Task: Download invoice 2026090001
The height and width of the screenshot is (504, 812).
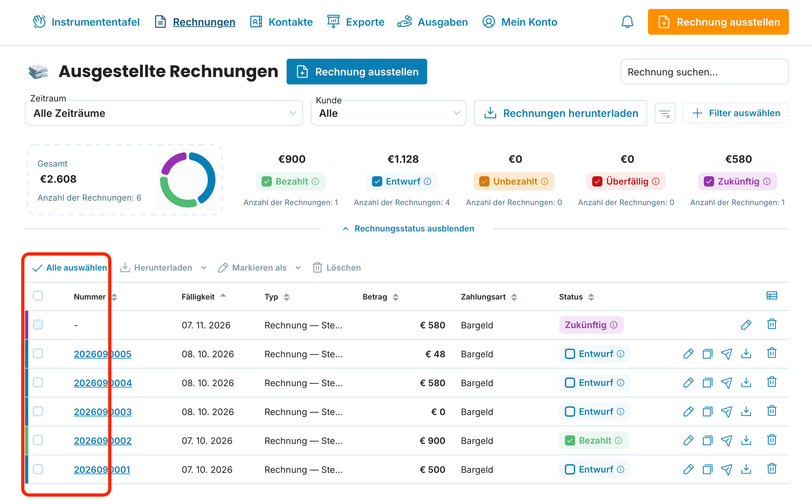Action: (x=746, y=469)
